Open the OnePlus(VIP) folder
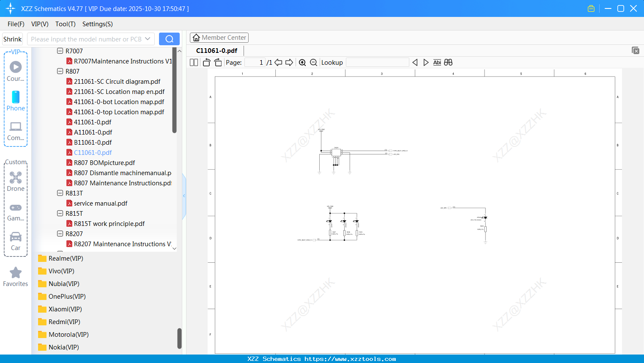The height and width of the screenshot is (363, 644). pos(67,296)
